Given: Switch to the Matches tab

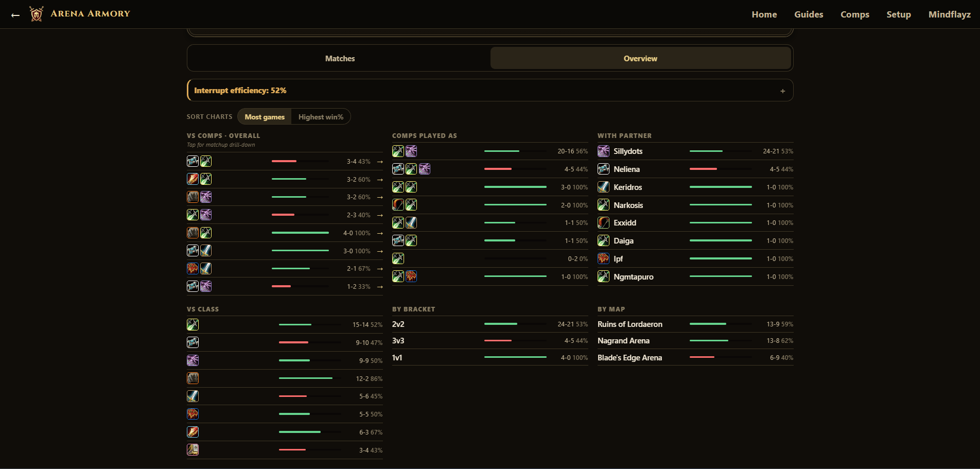Looking at the screenshot, I should 340,58.
